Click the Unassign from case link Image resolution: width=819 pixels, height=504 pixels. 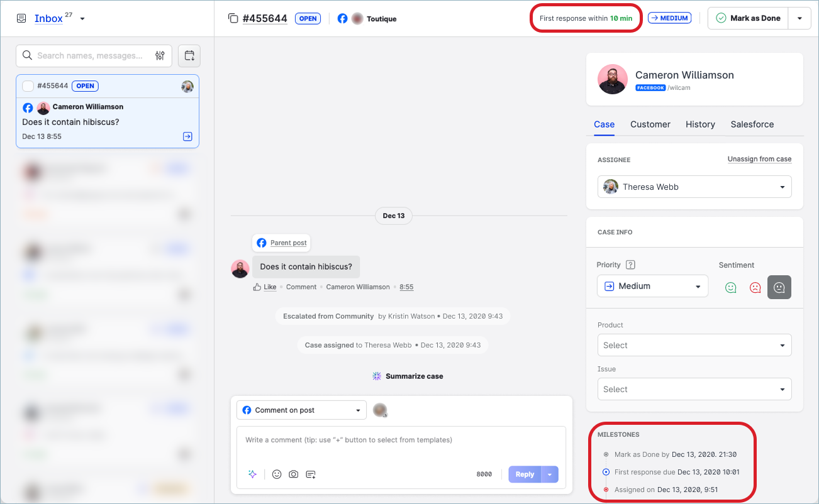[x=759, y=159]
